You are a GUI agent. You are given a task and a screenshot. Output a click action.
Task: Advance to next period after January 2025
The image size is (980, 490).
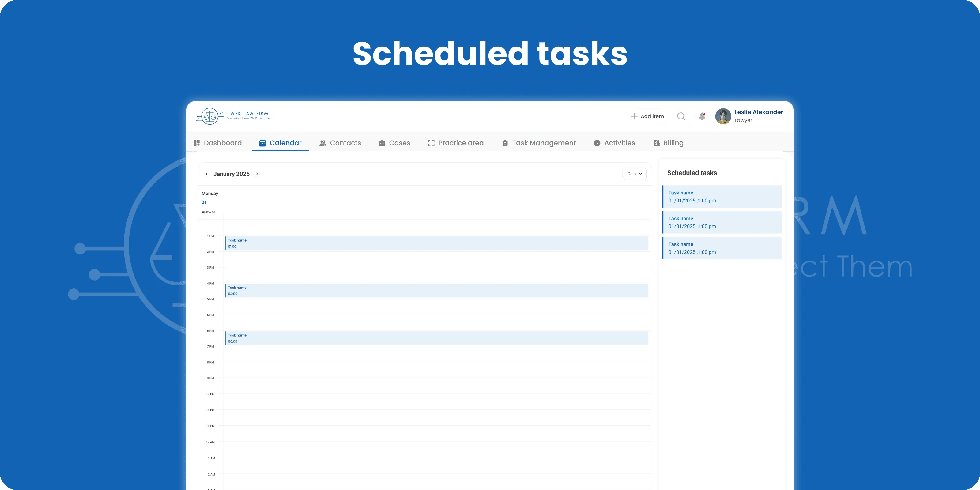click(257, 174)
